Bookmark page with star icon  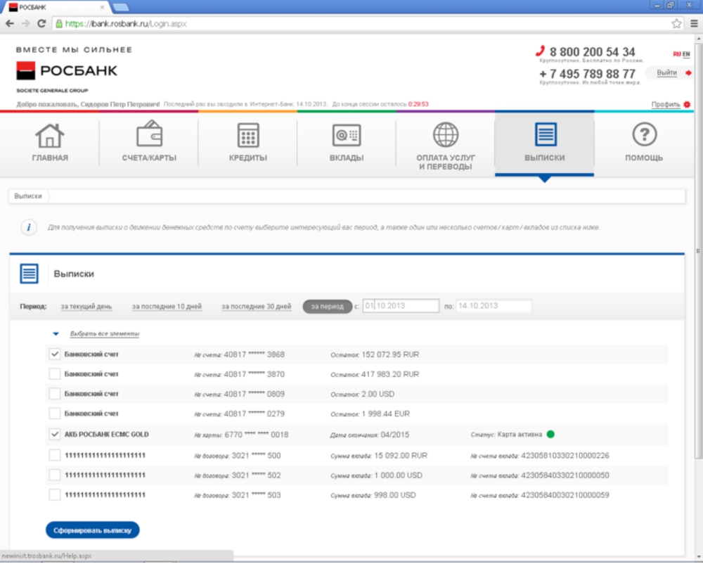[676, 24]
